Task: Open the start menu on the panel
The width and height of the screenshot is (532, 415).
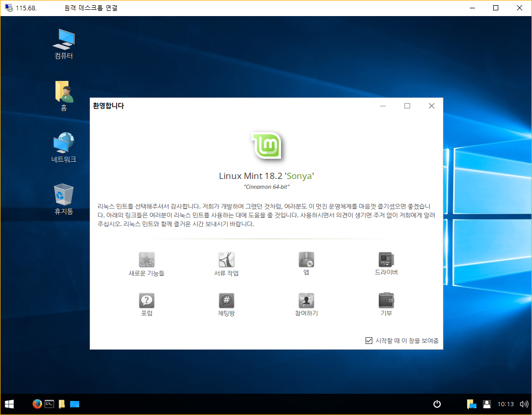Action: (x=9, y=404)
